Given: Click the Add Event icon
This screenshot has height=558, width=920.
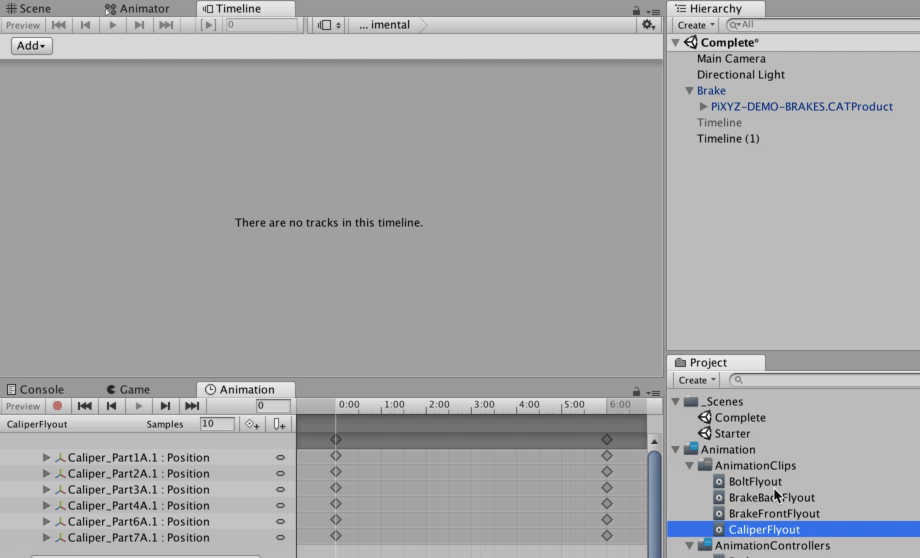Looking at the screenshot, I should (280, 424).
